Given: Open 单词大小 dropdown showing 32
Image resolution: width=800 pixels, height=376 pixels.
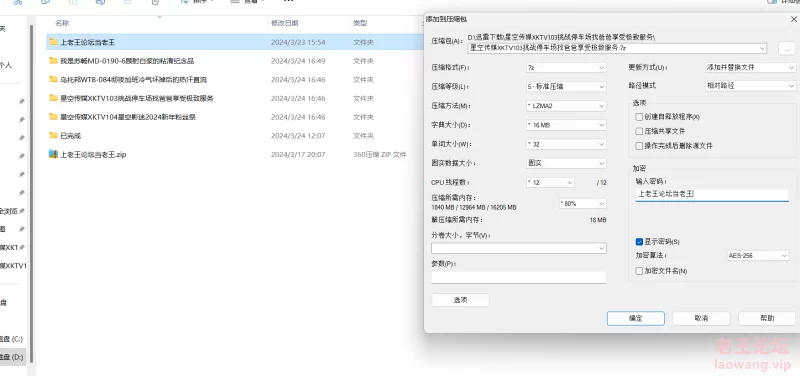Looking at the screenshot, I should pyautogui.click(x=566, y=144).
